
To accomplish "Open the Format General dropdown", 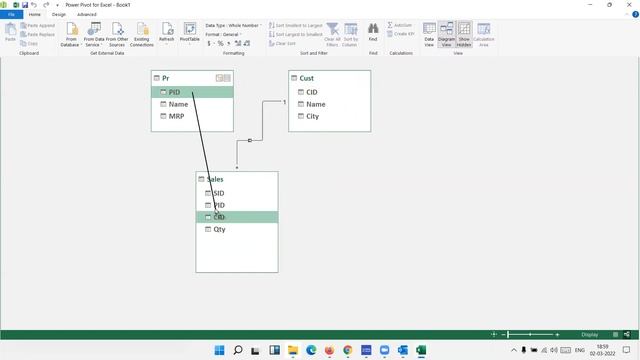I will 223,34.
